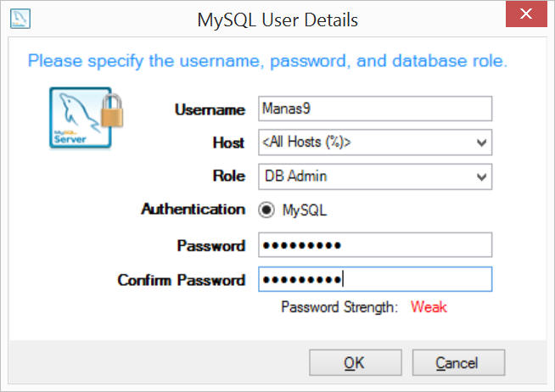Image resolution: width=555 pixels, height=392 pixels.
Task: Click the 'DB Admin' role combo box text
Action: point(295,176)
